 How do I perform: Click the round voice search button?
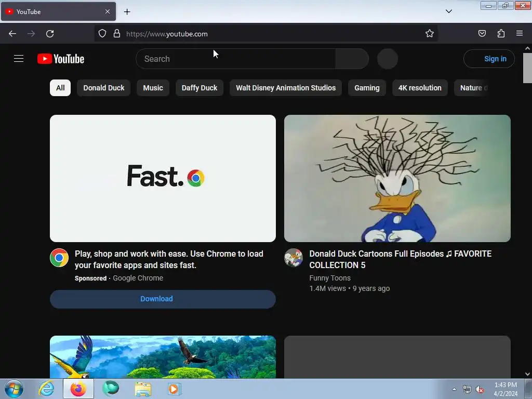(x=388, y=59)
